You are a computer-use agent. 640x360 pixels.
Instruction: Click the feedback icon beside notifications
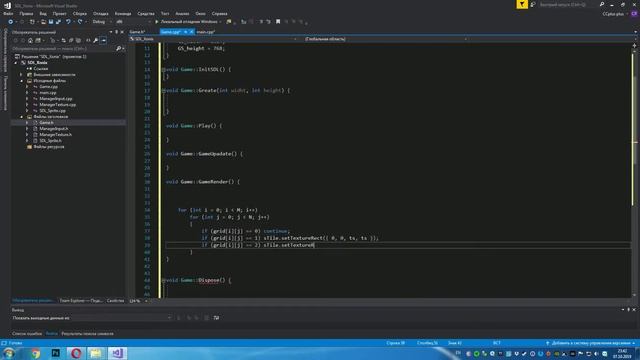(x=533, y=4)
